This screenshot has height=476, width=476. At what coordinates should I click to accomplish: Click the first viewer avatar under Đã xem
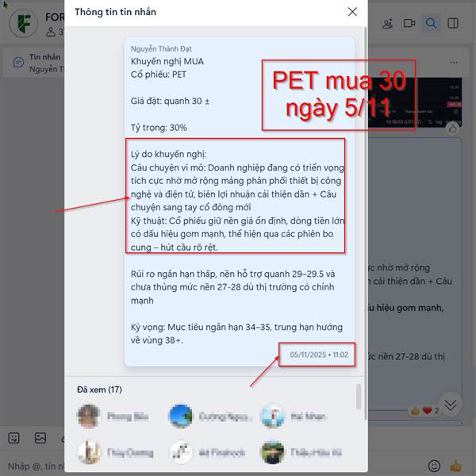click(89, 416)
